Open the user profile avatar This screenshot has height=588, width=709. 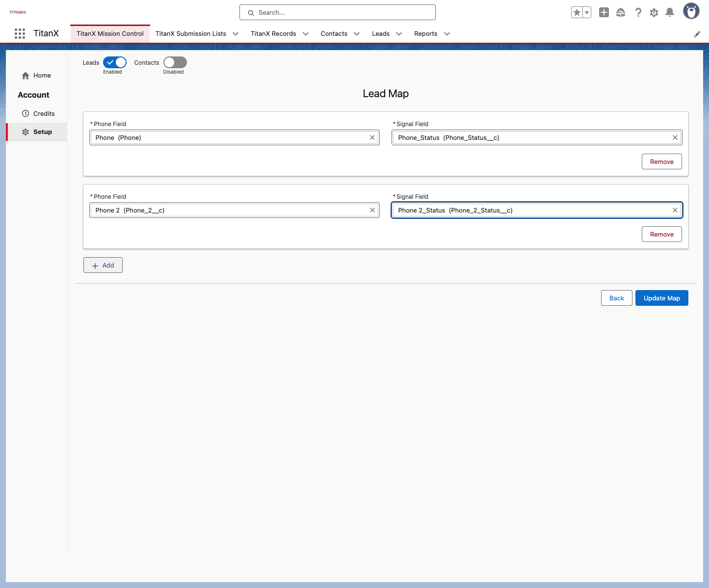(x=691, y=11)
